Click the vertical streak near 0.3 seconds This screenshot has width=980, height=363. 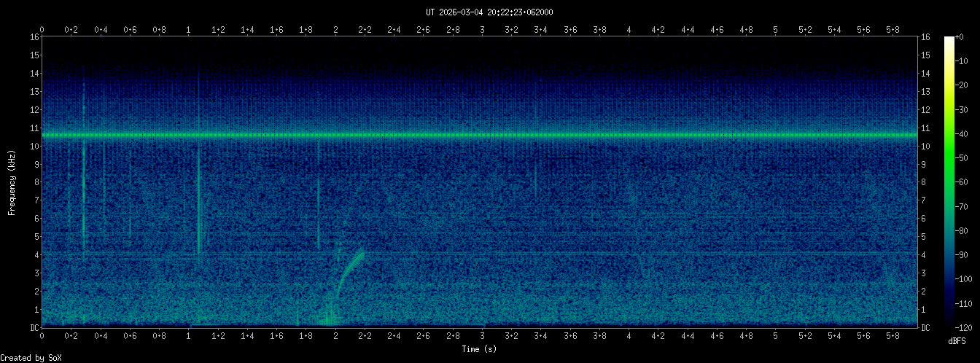84,190
